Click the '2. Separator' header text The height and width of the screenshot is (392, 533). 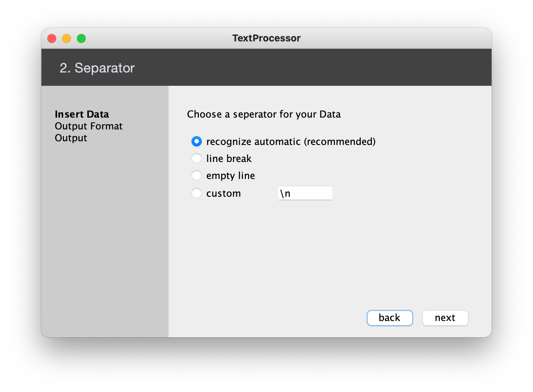tap(97, 68)
